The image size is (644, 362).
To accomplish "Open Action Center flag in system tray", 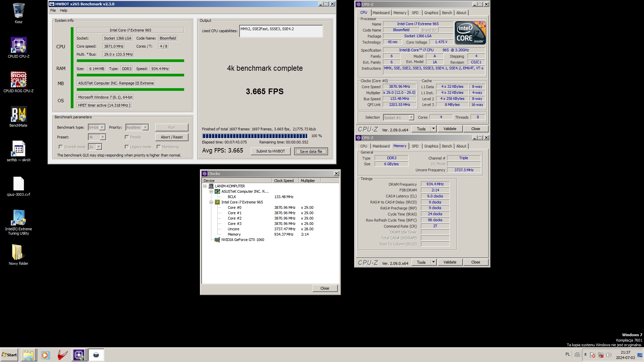I will pos(593,355).
